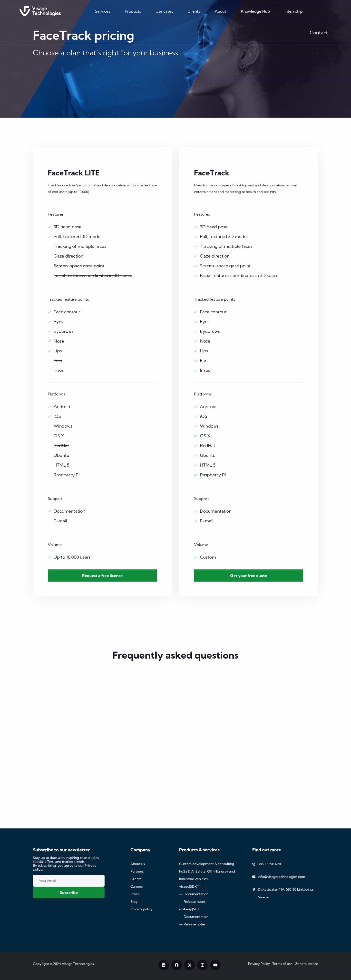Click the Visage Technologies logo
The width and height of the screenshot is (351, 980).
click(40, 11)
